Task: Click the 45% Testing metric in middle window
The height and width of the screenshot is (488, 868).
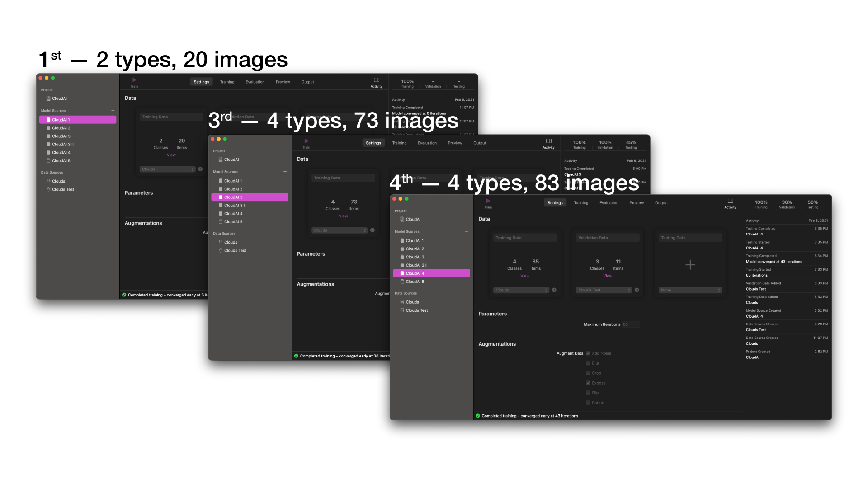Action: 631,145
